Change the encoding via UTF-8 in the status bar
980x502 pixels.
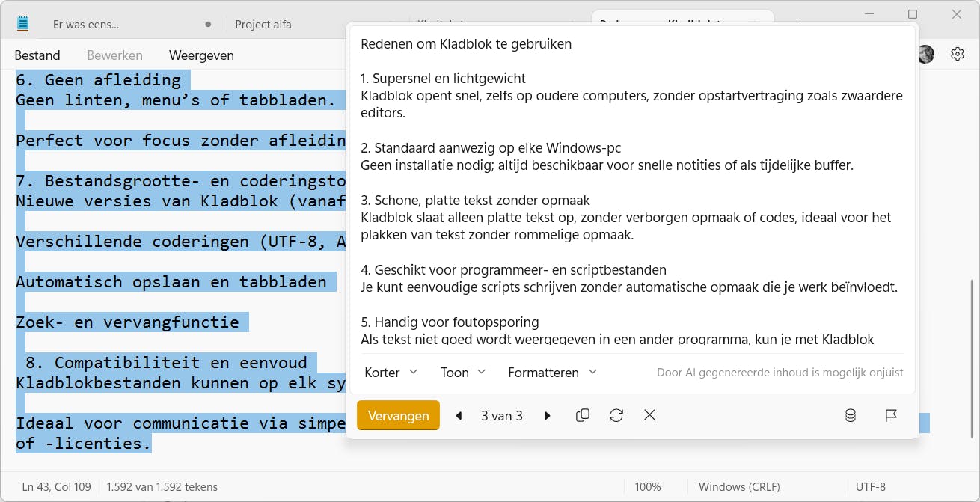(871, 486)
